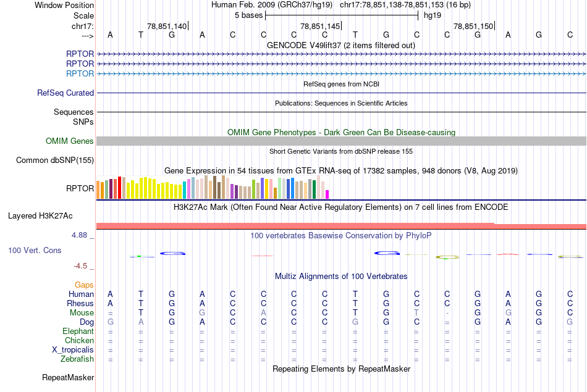This screenshot has width=587, height=392.
Task: Click the magenta bar in the GTEx chart
Action: pyautogui.click(x=327, y=194)
